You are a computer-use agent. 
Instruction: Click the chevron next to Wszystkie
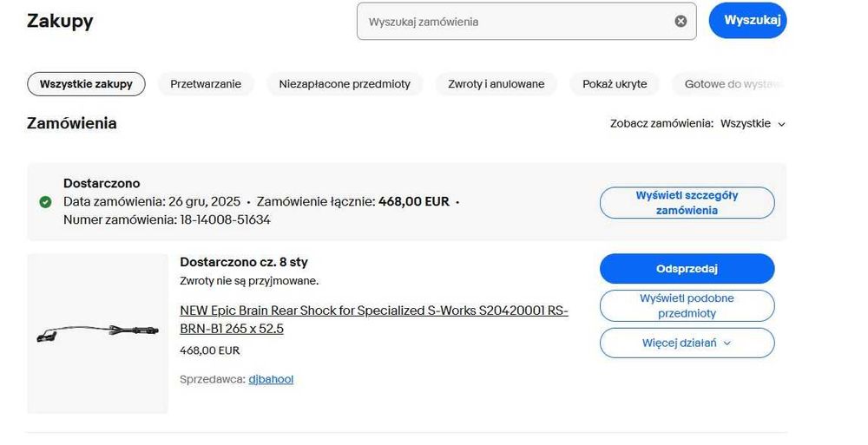coord(781,124)
